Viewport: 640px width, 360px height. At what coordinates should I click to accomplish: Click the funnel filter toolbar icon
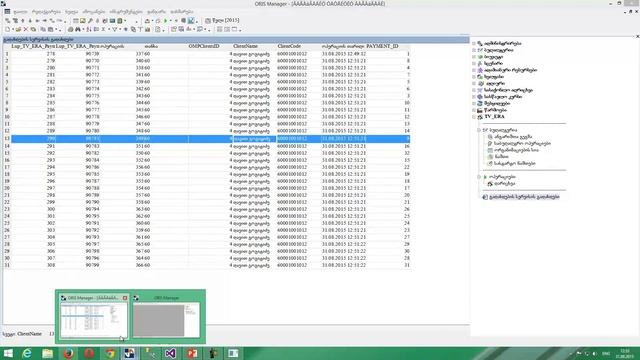(x=115, y=29)
